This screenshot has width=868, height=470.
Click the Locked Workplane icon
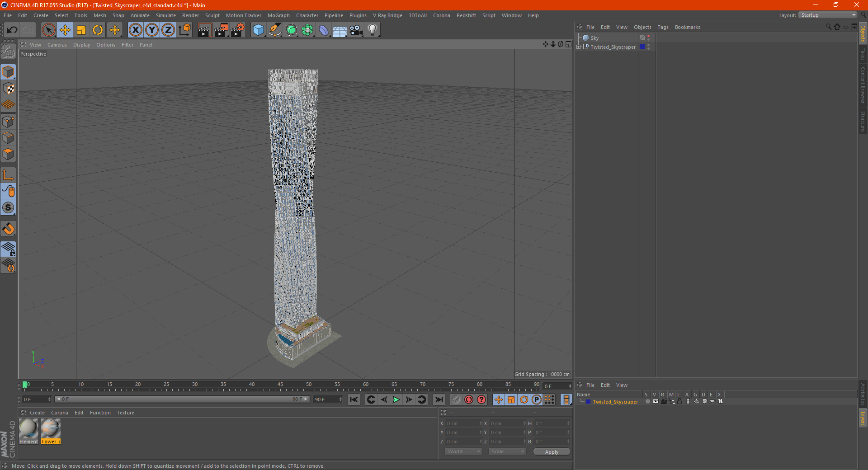click(x=8, y=249)
